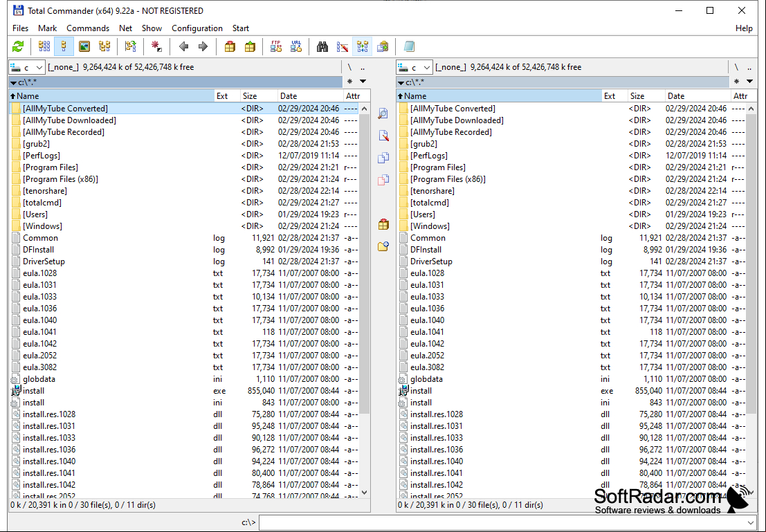This screenshot has height=532, width=766.
Task: Select the thumbnail view picture icon
Action: 84,46
